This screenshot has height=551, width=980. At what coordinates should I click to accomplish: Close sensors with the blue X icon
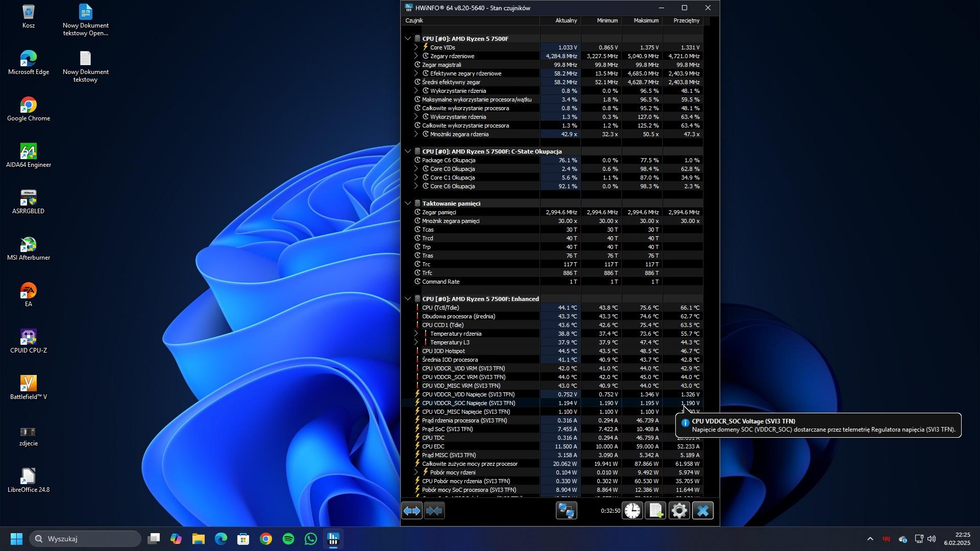coord(703,511)
